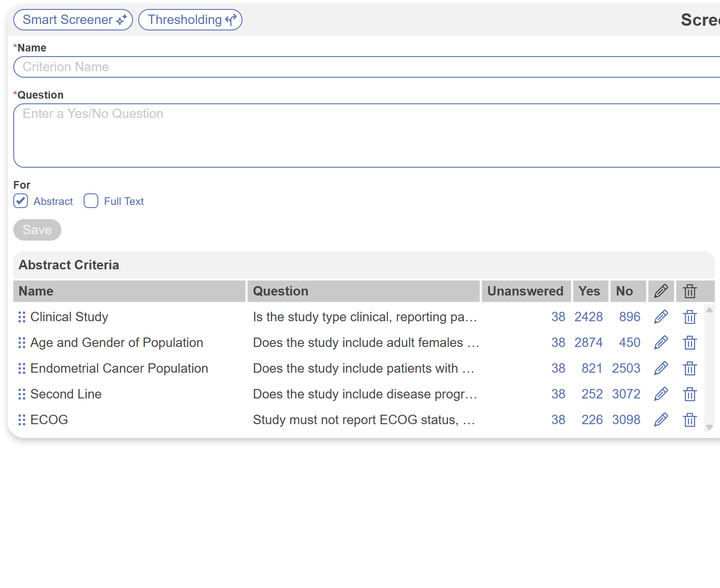Screen dimensions: 720x588
Task: Edit the Clinical Study criterion
Action: click(661, 317)
